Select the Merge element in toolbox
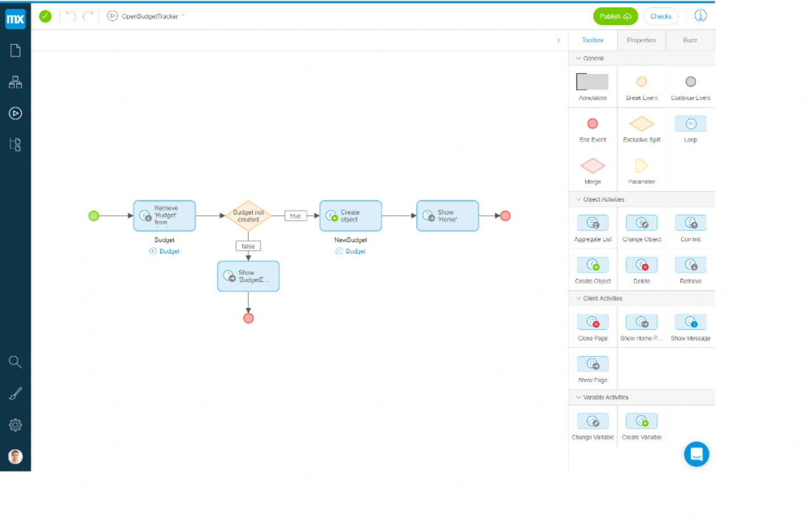812x521 pixels. coord(593,166)
